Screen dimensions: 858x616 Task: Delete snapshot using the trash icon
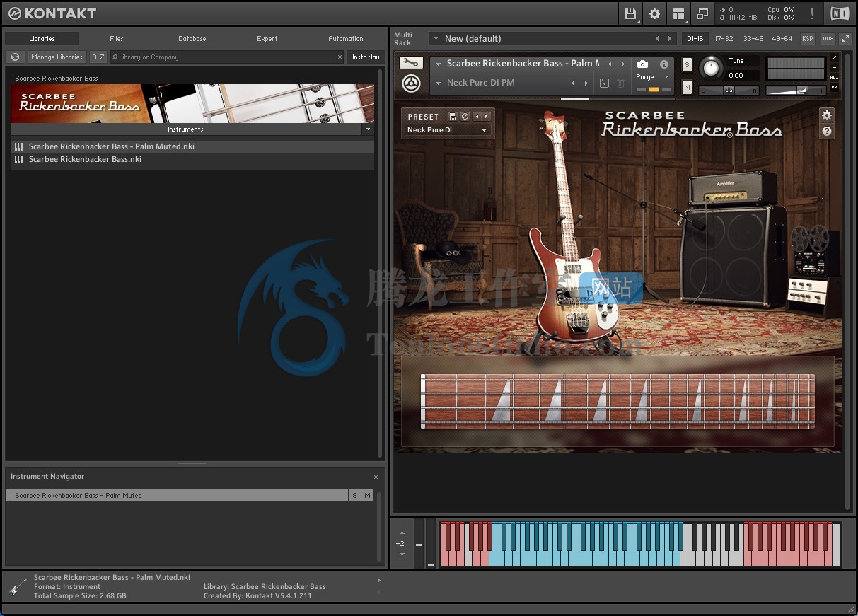[x=620, y=83]
